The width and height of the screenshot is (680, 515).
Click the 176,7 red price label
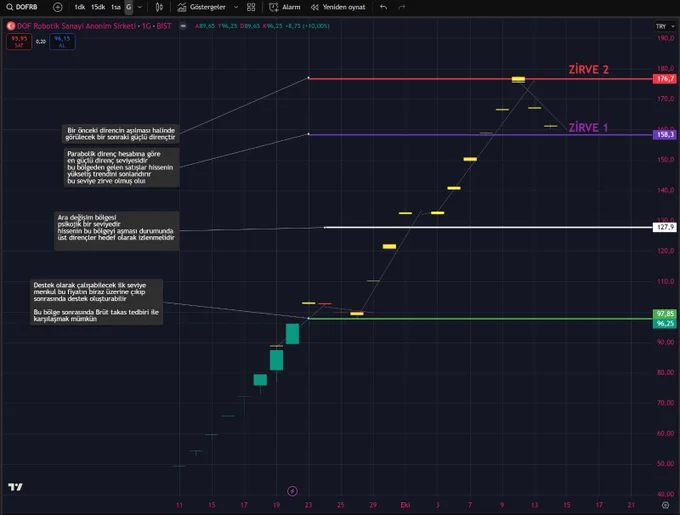(665, 78)
